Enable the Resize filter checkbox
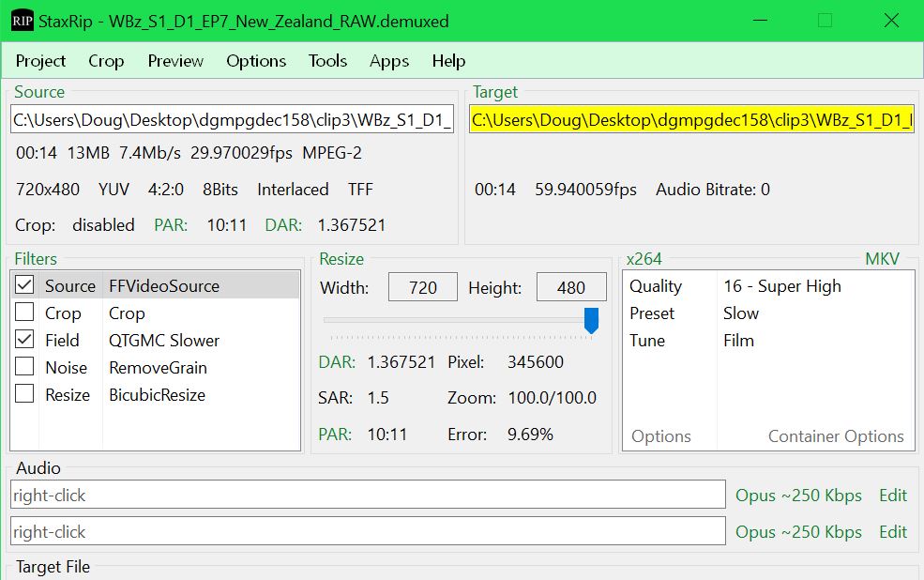924x580 pixels. (24, 394)
